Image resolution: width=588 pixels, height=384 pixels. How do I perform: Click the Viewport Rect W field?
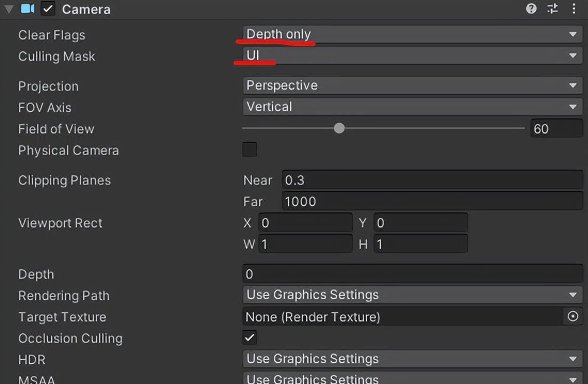305,244
